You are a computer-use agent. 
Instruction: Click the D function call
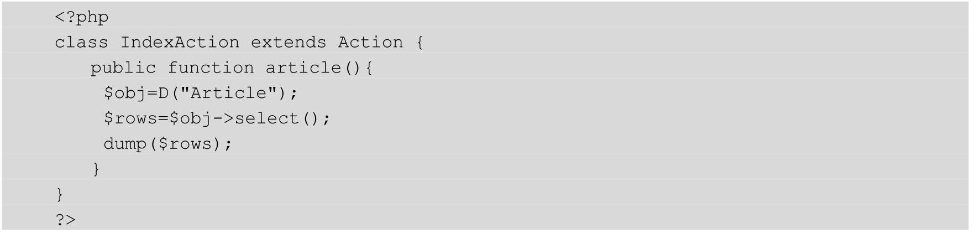coord(163,92)
